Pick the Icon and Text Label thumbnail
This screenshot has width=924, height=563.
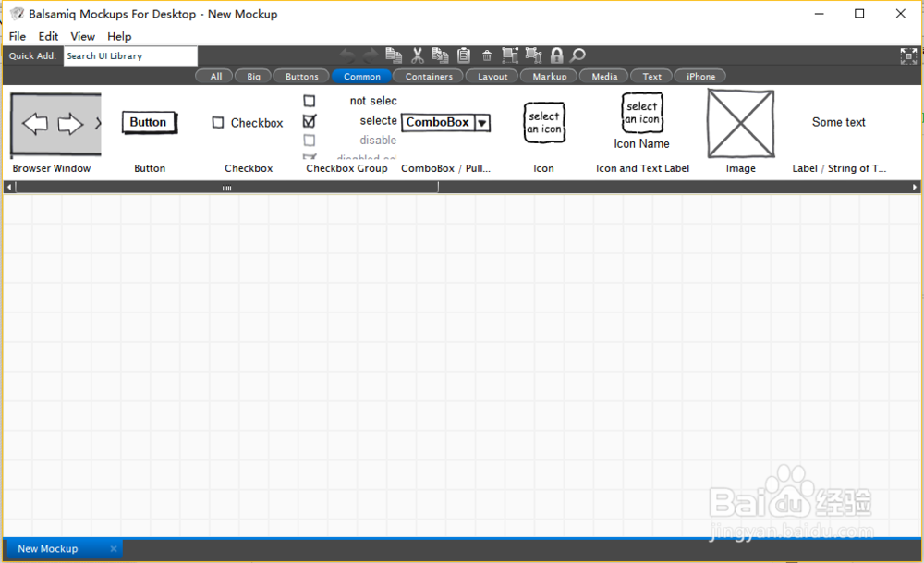pos(642,121)
